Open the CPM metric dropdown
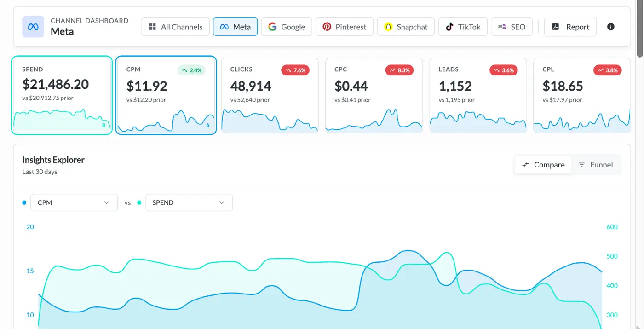 74,202
